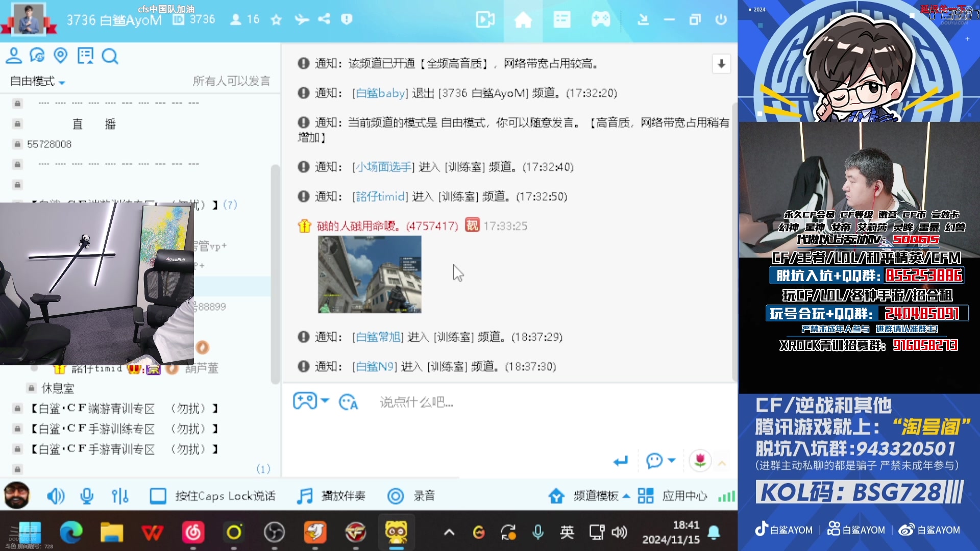Open the bulletin board icon in sidebar toolbar
This screenshot has width=980, height=551.
click(x=85, y=55)
